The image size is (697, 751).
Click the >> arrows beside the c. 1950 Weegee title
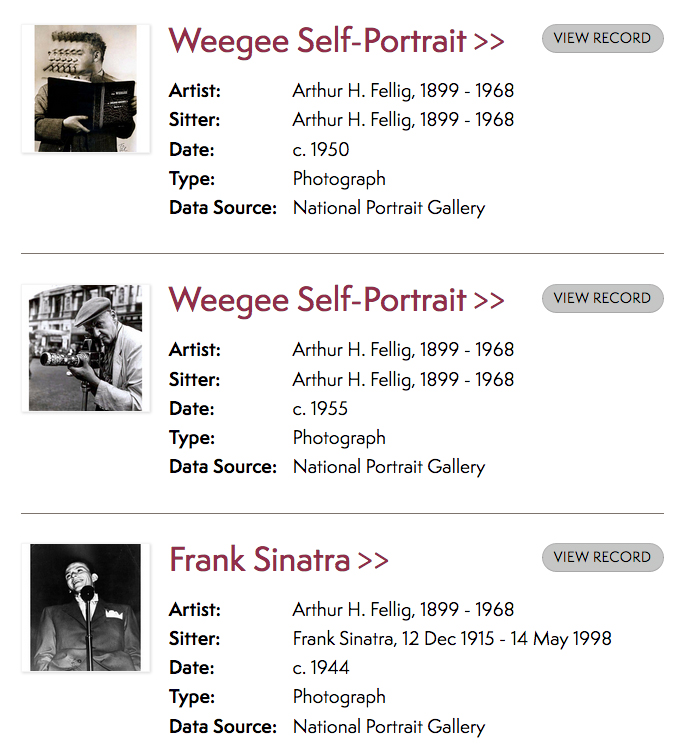[x=489, y=42]
